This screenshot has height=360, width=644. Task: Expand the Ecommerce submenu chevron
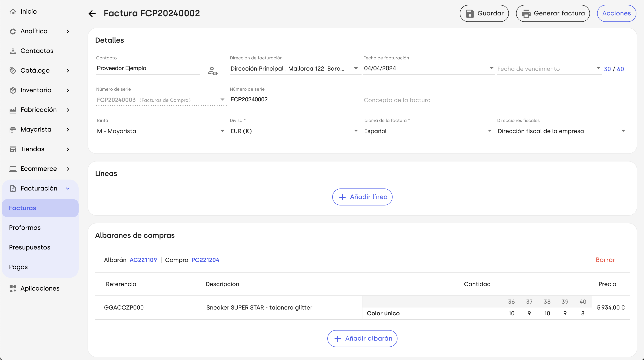[x=68, y=169]
